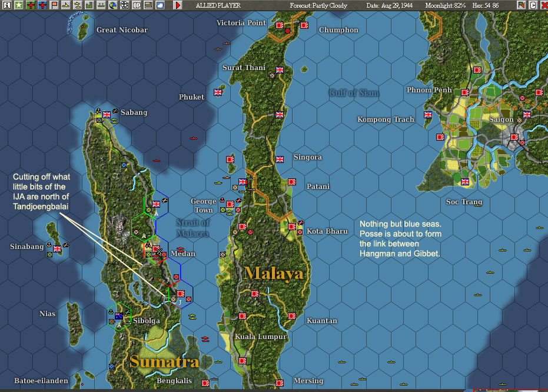Click the 'Soc Trang' map label
This screenshot has width=548, height=392.
point(464,201)
